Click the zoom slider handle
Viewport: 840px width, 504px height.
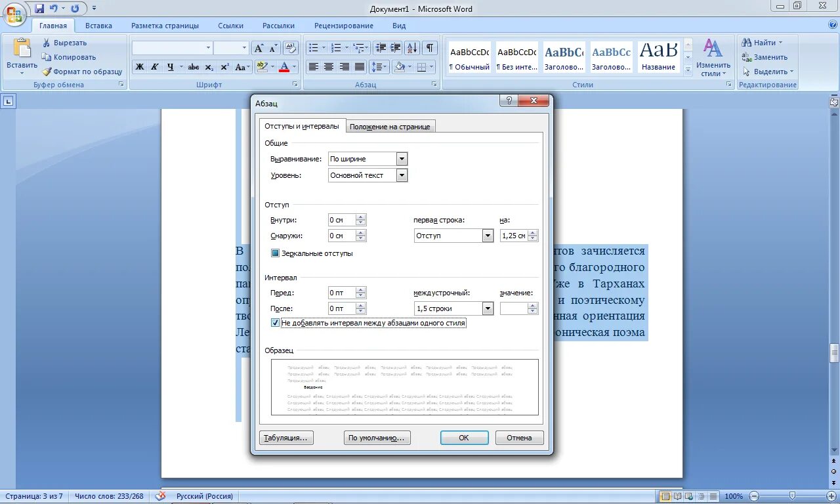(792, 495)
